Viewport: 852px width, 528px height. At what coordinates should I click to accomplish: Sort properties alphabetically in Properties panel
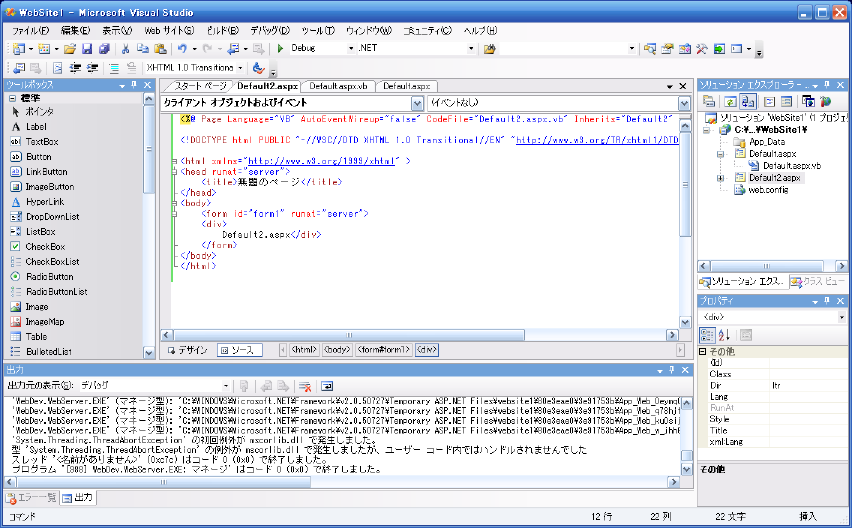click(724, 335)
